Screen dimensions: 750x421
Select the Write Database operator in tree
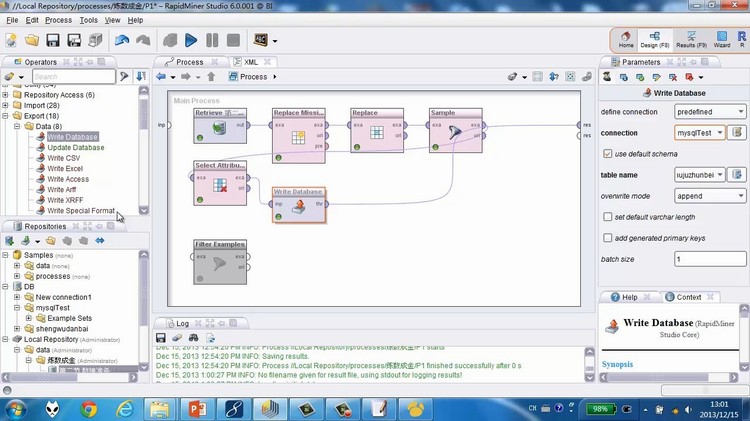pos(72,137)
